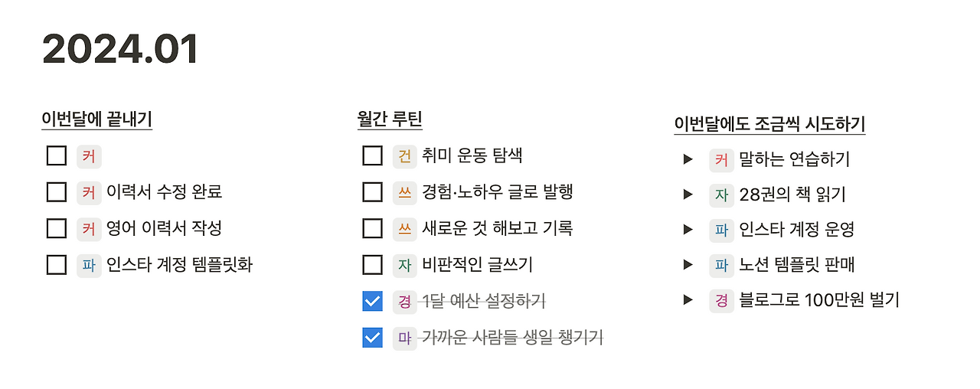Click the 자 tag icon beside 28권의 책 읽기

click(721, 194)
